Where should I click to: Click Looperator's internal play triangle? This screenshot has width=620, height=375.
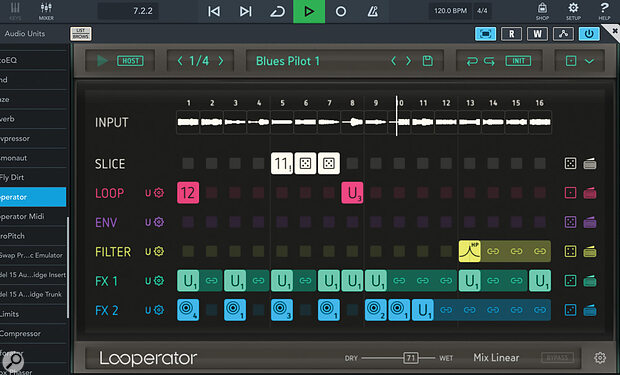pyautogui.click(x=102, y=61)
